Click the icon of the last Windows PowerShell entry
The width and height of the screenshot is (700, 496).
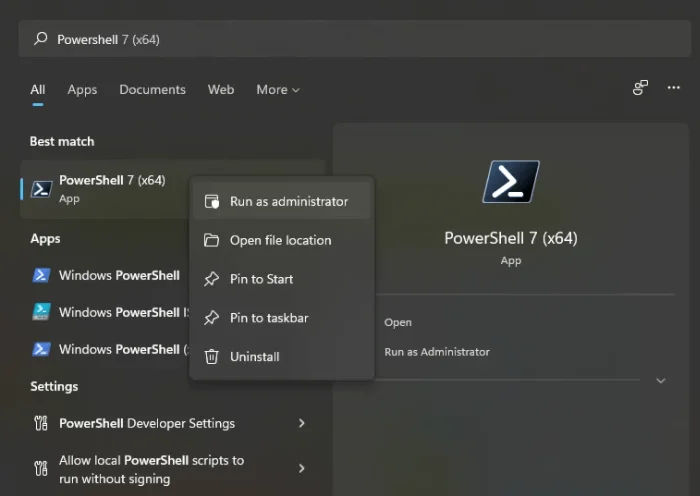click(x=41, y=349)
